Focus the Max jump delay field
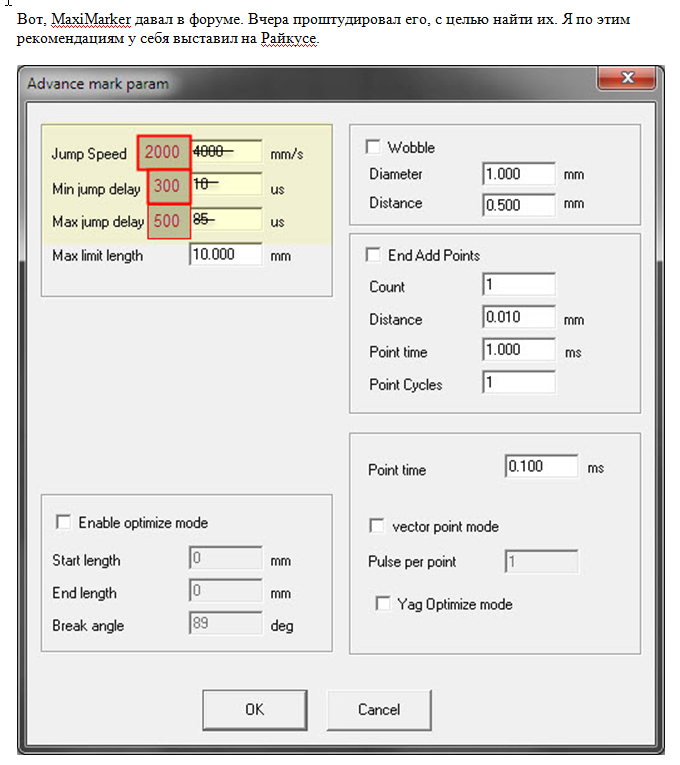Image resolution: width=680 pixels, height=765 pixels. pos(225,221)
